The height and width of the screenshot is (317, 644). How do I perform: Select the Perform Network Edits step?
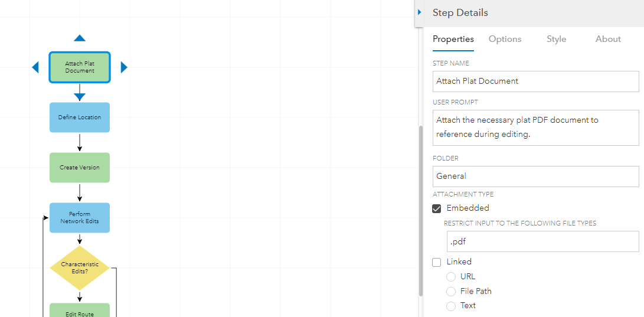80,218
